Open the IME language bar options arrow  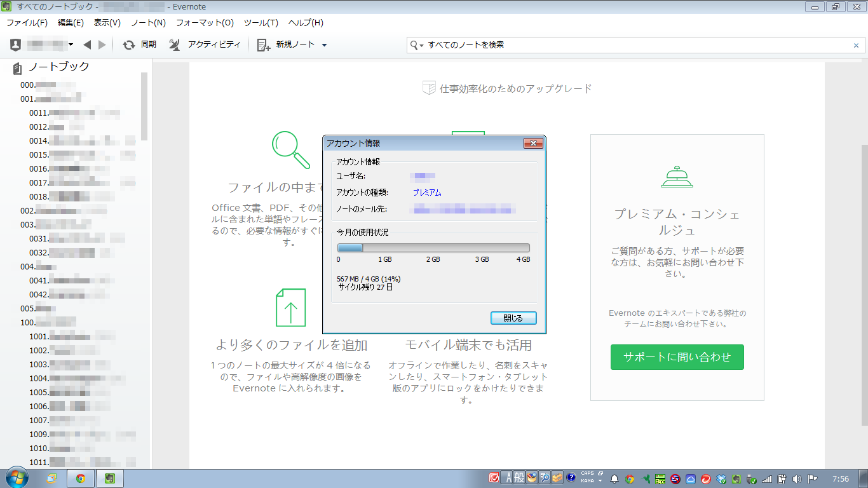click(x=600, y=481)
